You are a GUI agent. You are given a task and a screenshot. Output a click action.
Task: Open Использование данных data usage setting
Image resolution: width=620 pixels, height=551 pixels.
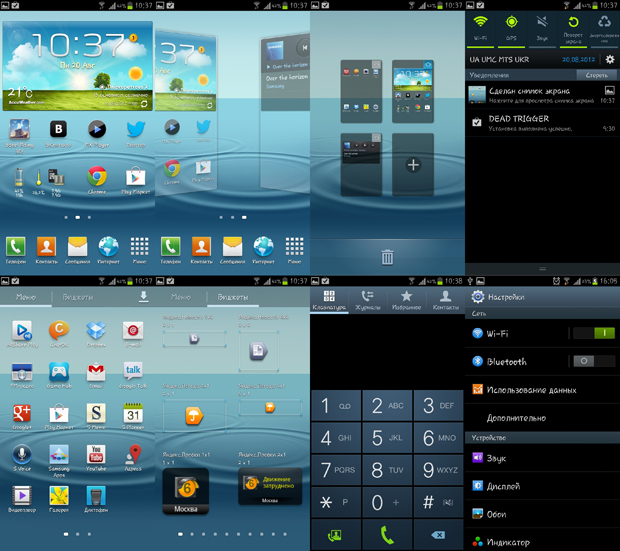[x=542, y=390]
